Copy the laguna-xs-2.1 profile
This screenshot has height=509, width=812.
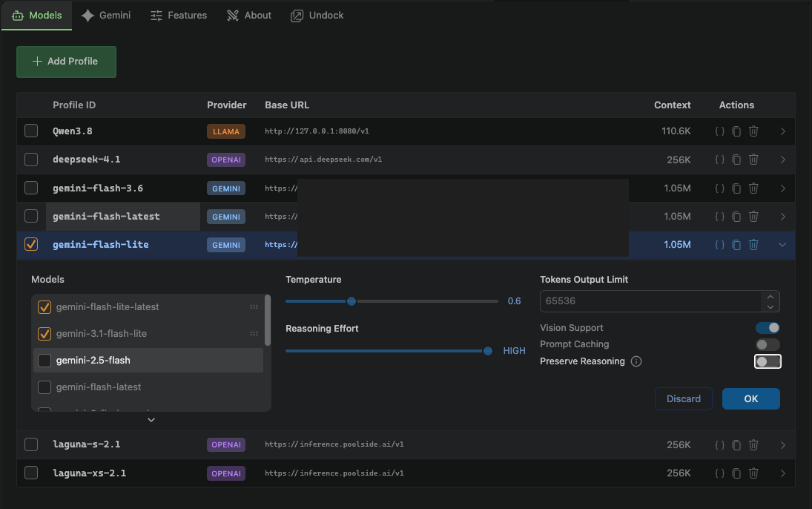(x=736, y=473)
